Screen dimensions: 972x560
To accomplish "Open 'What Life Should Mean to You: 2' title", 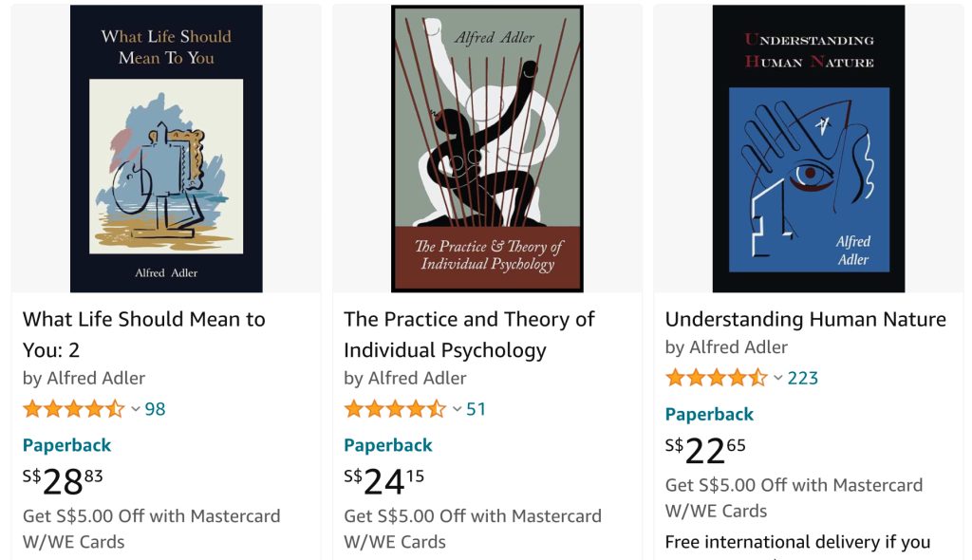I will pos(143,334).
